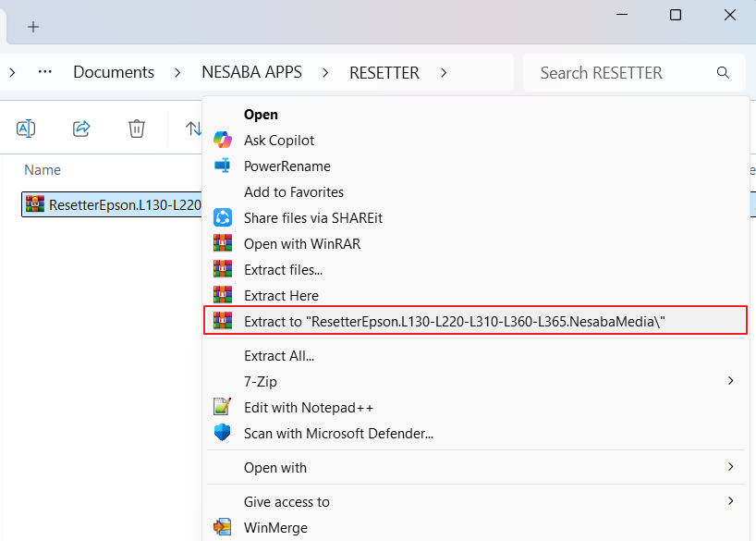Open the archive with WinRAR

coord(301,244)
